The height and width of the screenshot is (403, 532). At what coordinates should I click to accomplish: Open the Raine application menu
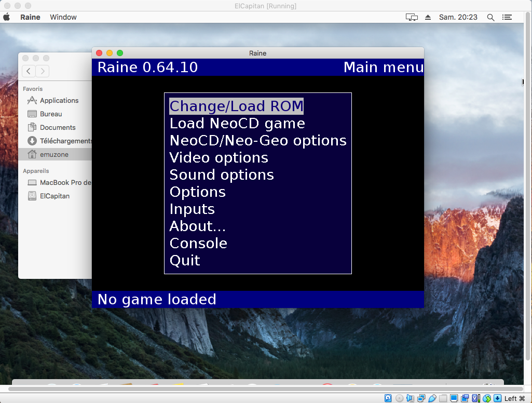[30, 17]
